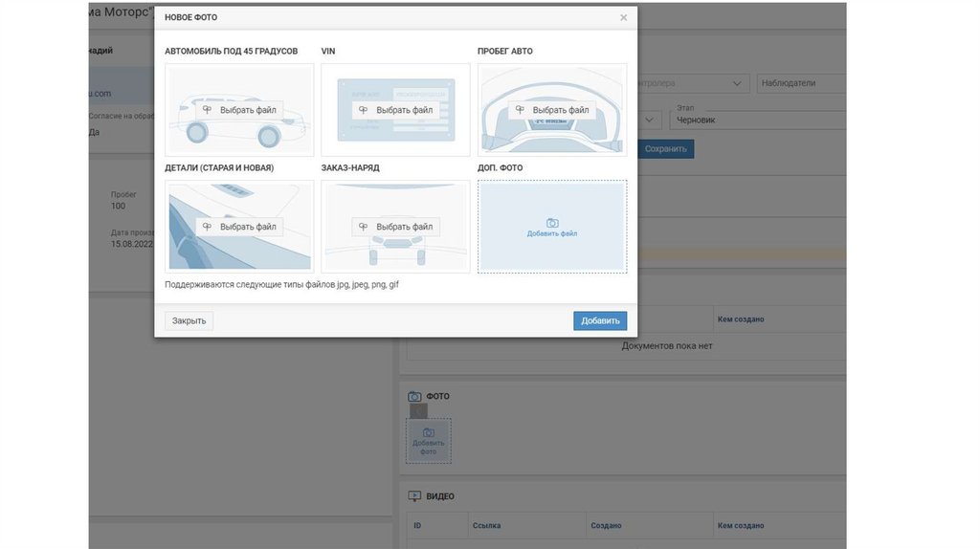The width and height of the screenshot is (980, 549).
Task: Click paperclip icon in Пробег авто file button
Action: (x=520, y=110)
